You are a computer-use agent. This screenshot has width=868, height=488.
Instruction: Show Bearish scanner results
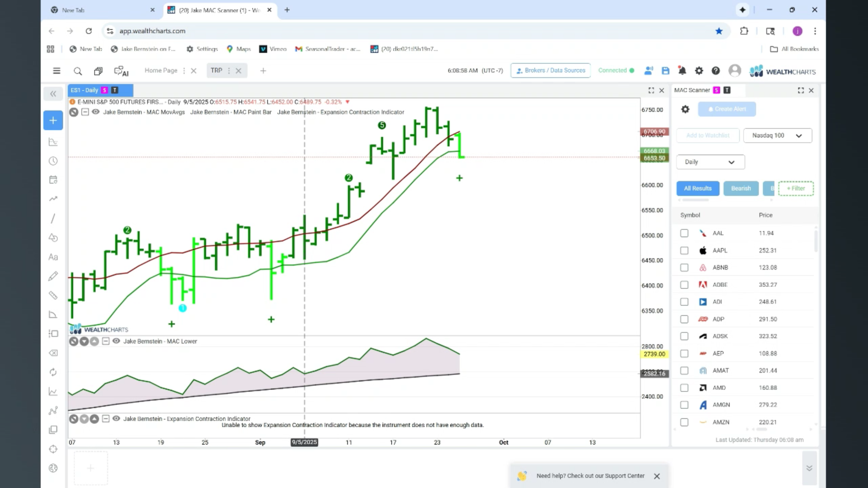741,188
